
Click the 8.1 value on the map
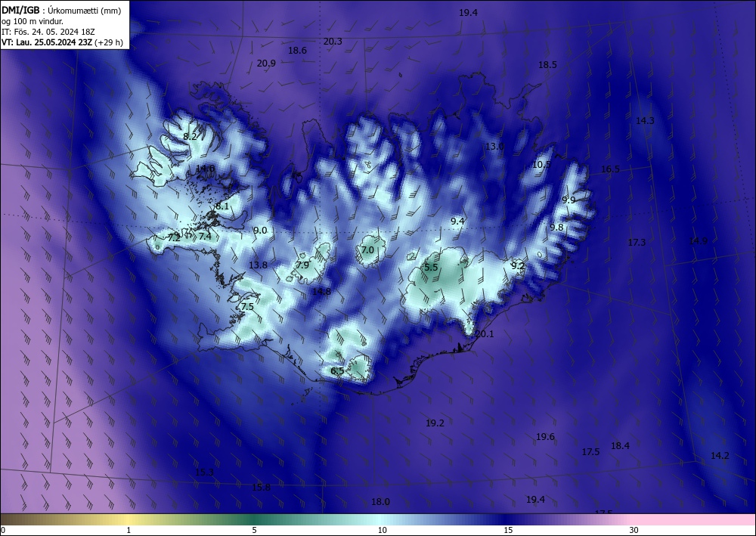[x=222, y=206]
